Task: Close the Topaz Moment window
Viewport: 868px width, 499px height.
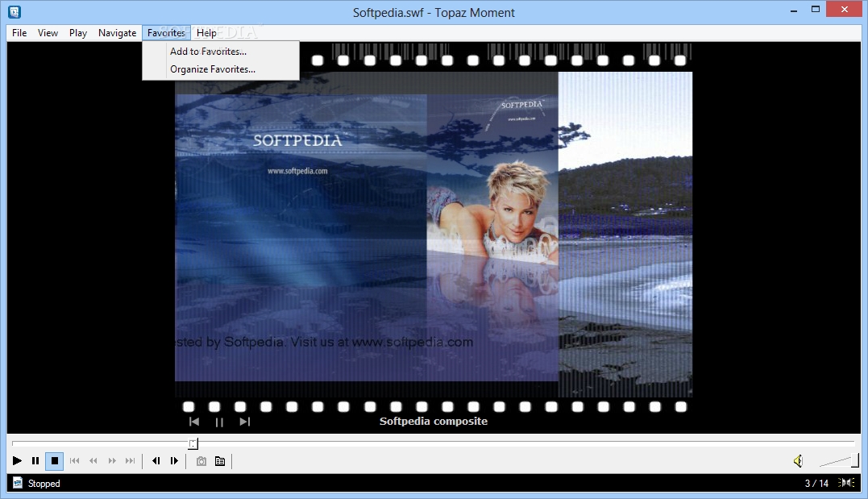Action: click(845, 10)
